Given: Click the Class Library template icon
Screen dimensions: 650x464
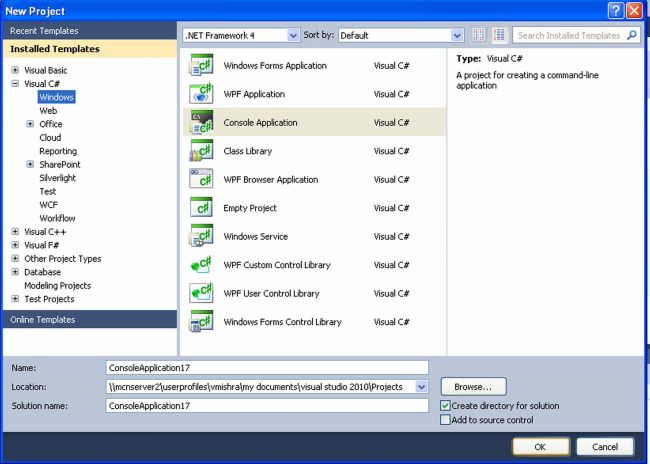Looking at the screenshot, I should click(201, 151).
